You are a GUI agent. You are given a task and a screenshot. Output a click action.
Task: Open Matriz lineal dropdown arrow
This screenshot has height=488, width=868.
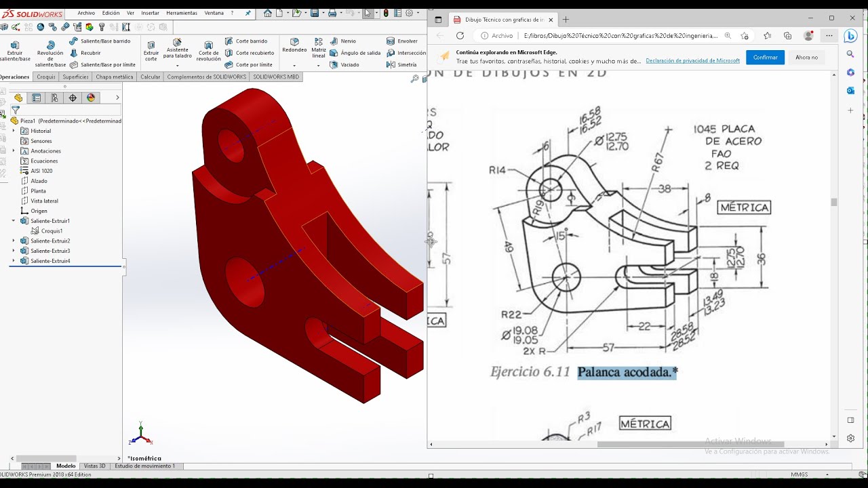pyautogui.click(x=319, y=66)
